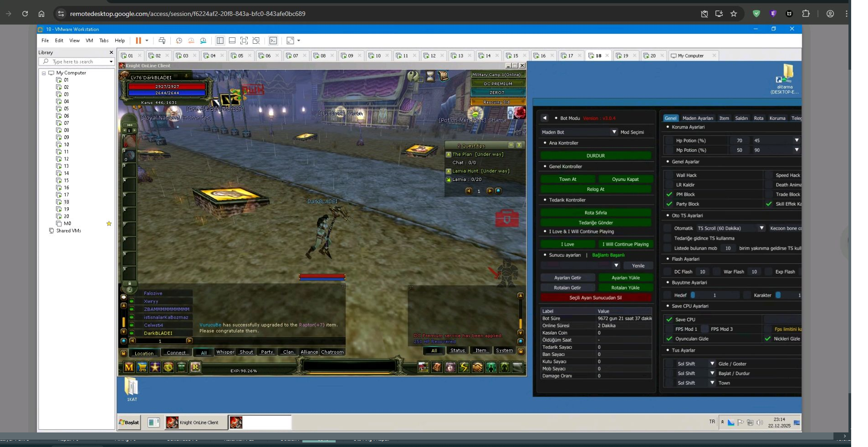This screenshot has width=868, height=447.
Task: Click the lightning bolt icon in game bar
Action: [464, 367]
